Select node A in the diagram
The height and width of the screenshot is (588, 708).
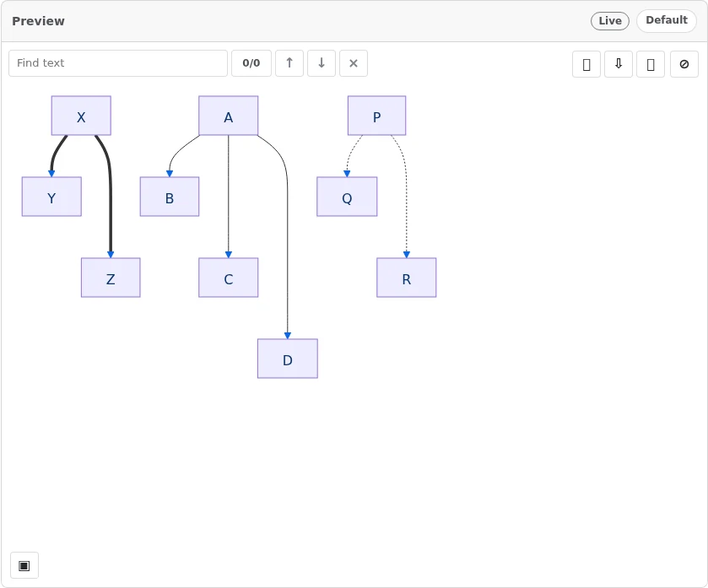tap(229, 116)
